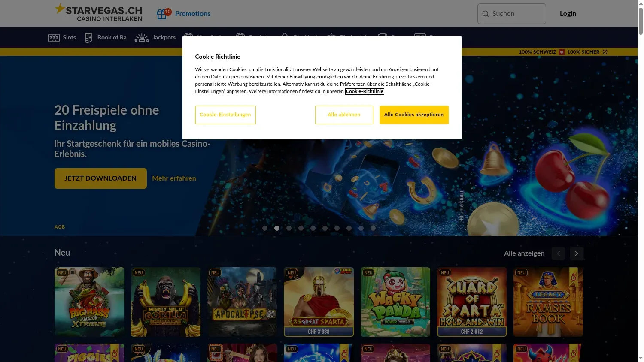The width and height of the screenshot is (644, 362).
Task: Select the last banner carousel dot
Action: [373, 228]
